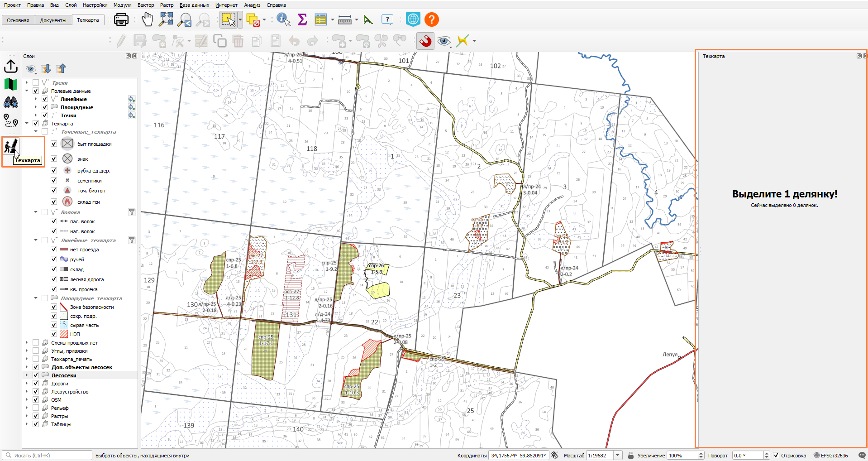This screenshot has height=461, width=868.
Task: Click the EPSG:32636 projection button
Action: [x=831, y=455]
